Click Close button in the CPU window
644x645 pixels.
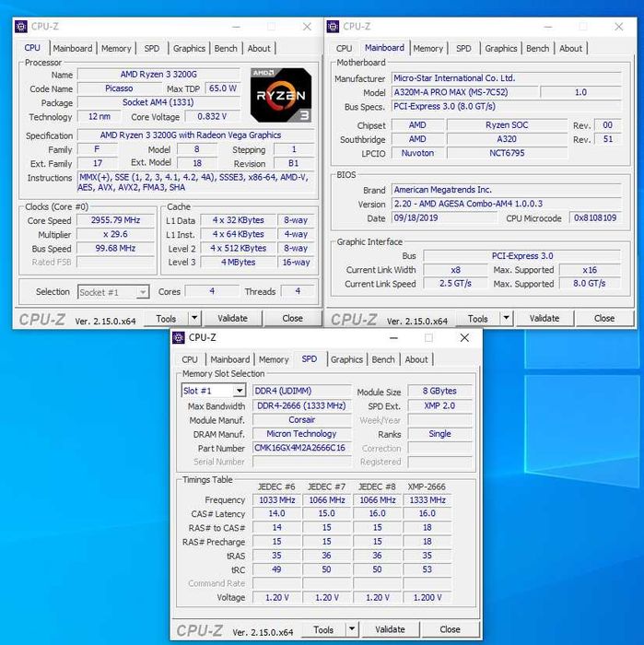point(292,319)
